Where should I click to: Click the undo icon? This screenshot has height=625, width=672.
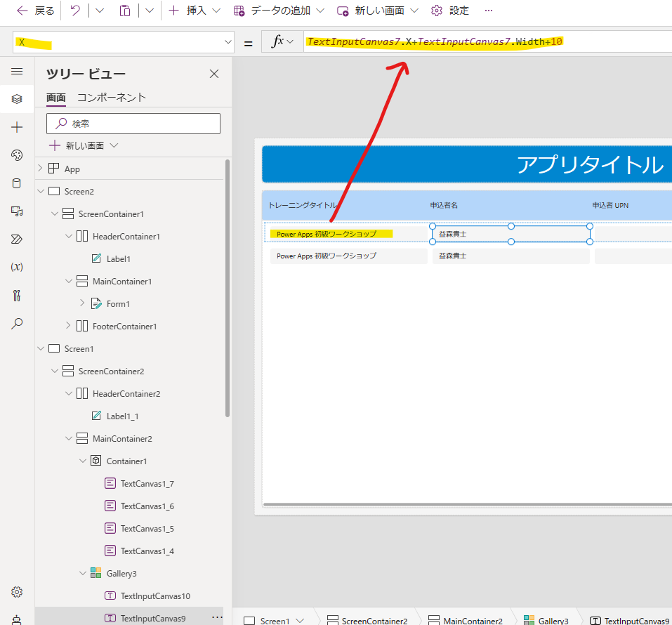[75, 11]
